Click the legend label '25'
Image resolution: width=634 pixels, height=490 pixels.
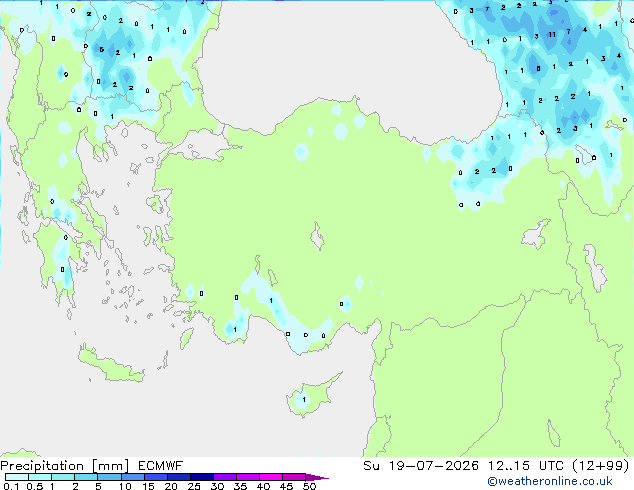pos(194,486)
